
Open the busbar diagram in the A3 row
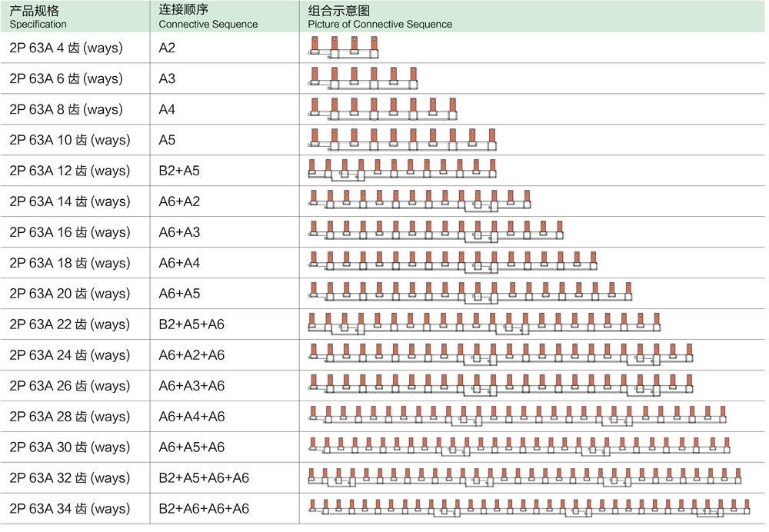[363, 78]
